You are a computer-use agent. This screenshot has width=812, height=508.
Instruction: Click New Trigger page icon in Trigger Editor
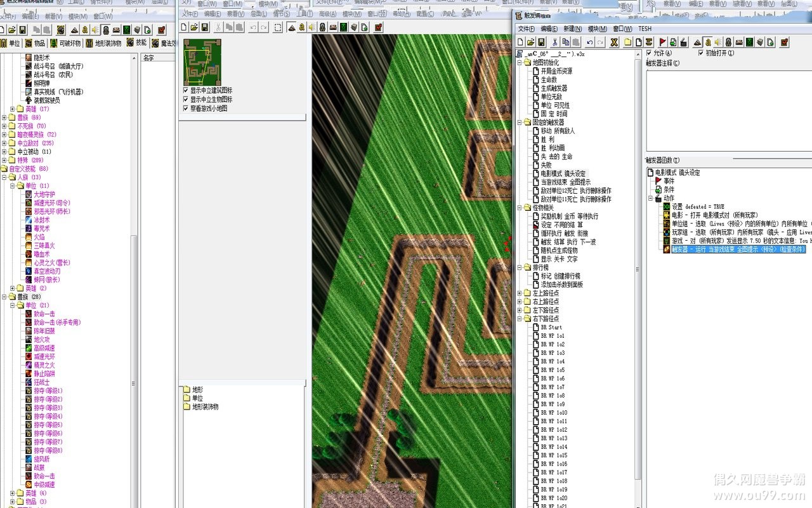point(638,43)
